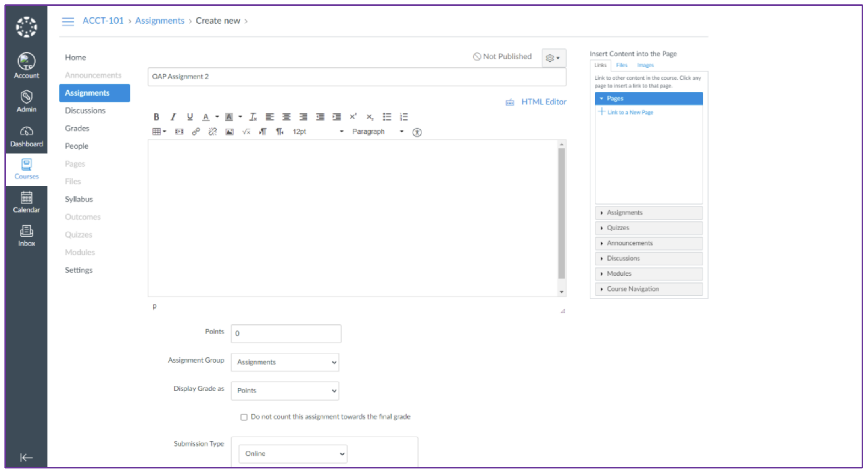
Task: Apply background highlight color icon
Action: click(229, 117)
